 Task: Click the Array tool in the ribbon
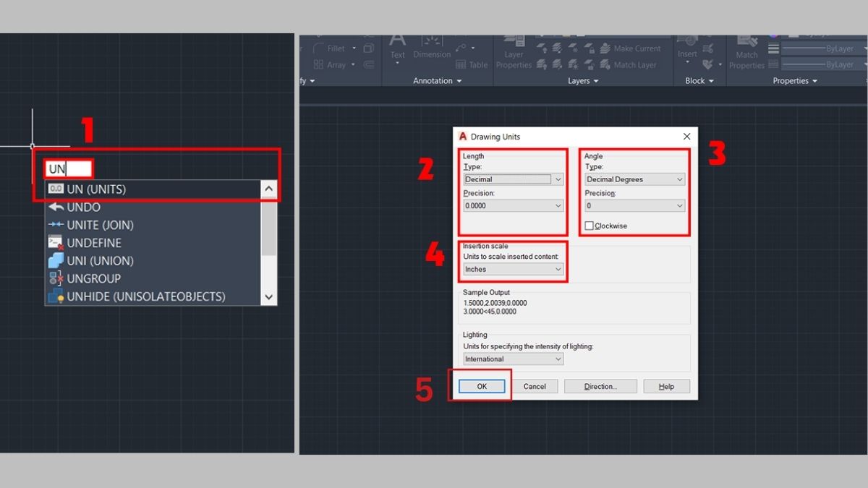(x=330, y=64)
